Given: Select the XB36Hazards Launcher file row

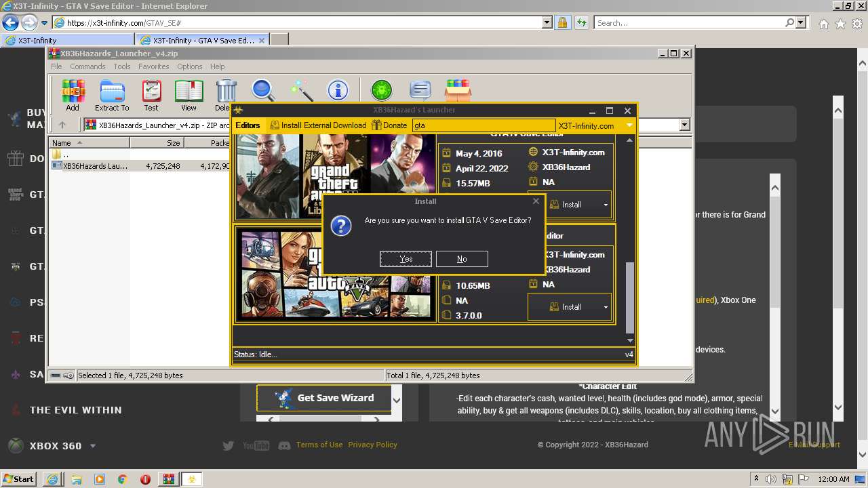Looking at the screenshot, I should pyautogui.click(x=140, y=165).
